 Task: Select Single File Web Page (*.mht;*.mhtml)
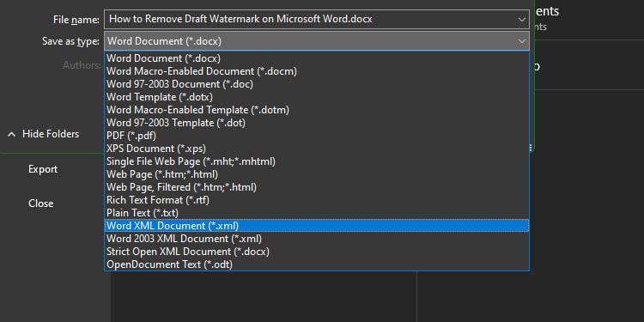pos(317,161)
